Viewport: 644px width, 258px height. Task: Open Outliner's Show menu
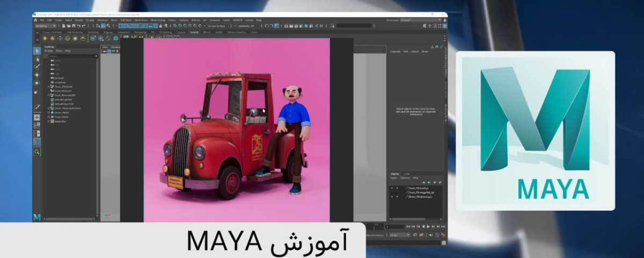(x=59, y=51)
